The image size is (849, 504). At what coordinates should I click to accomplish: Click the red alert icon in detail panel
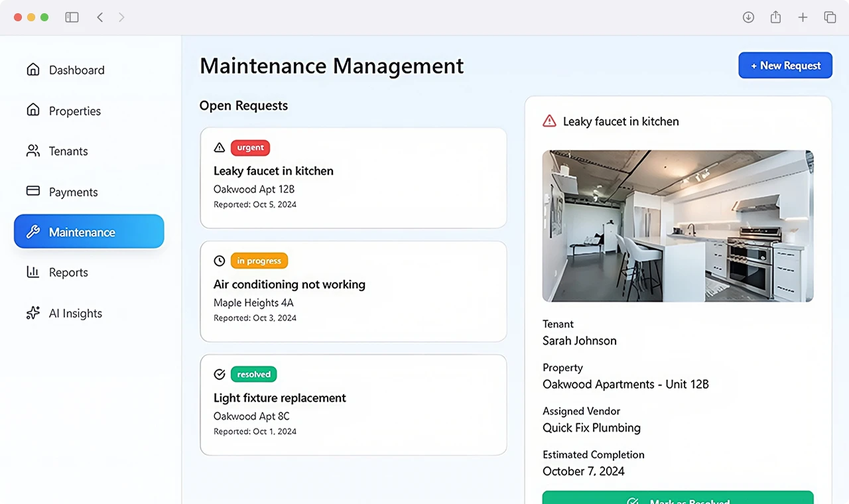549,121
